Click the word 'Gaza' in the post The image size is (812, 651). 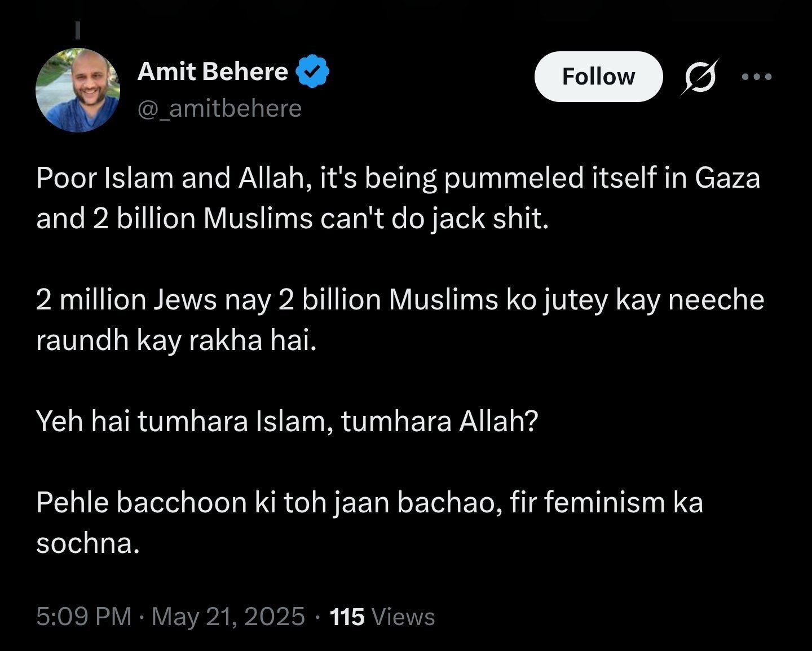(727, 178)
